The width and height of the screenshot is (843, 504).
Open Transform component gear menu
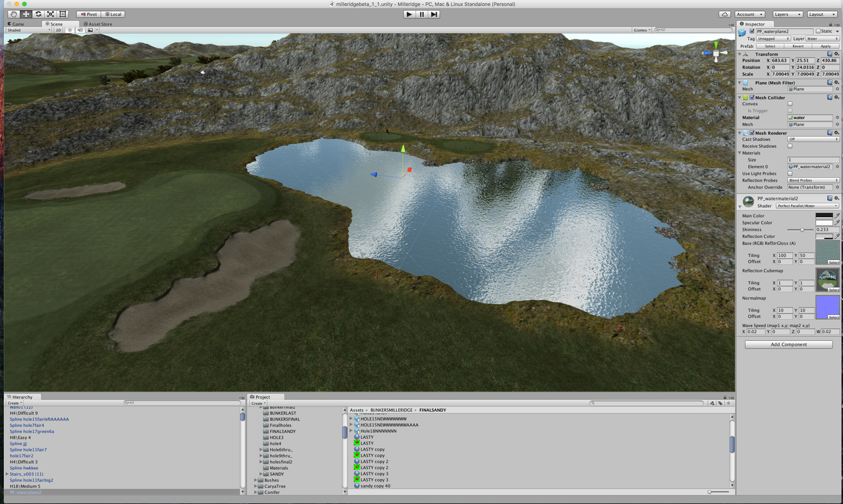(837, 54)
